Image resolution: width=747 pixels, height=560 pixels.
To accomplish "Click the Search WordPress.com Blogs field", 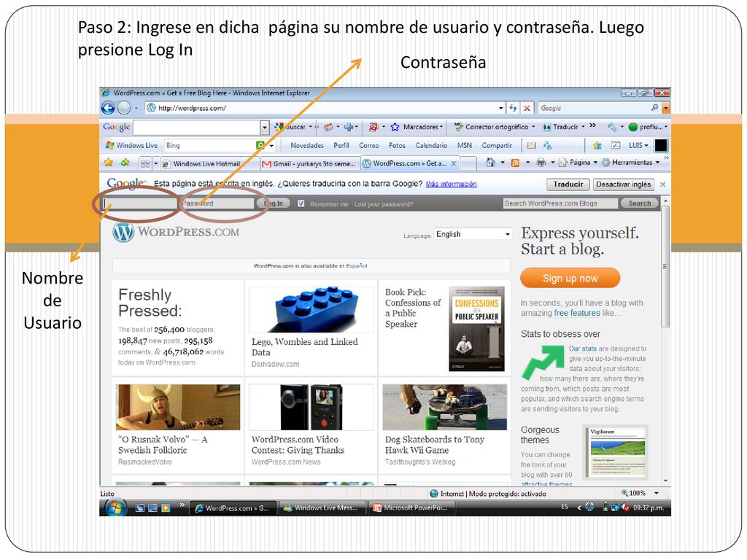I will point(560,203).
